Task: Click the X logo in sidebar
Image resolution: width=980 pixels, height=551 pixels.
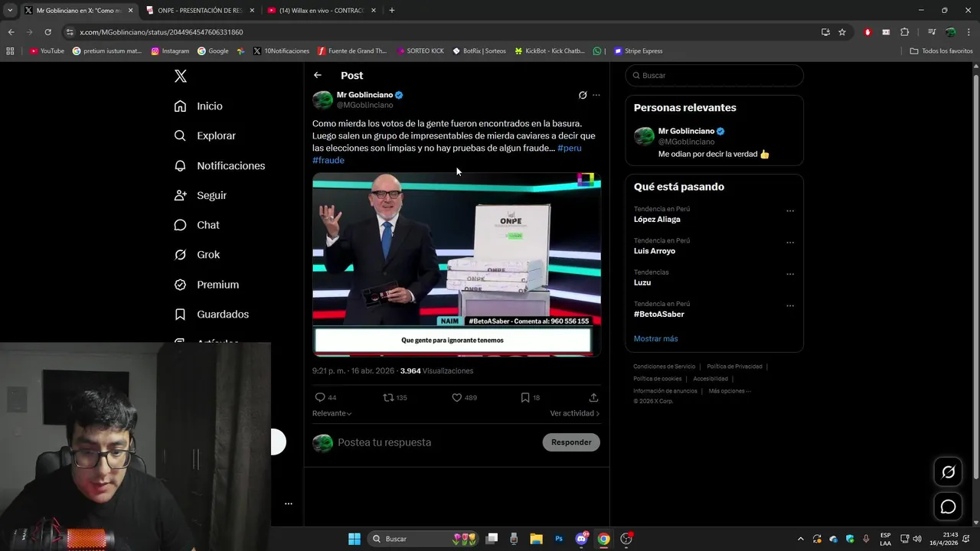Action: pyautogui.click(x=181, y=76)
